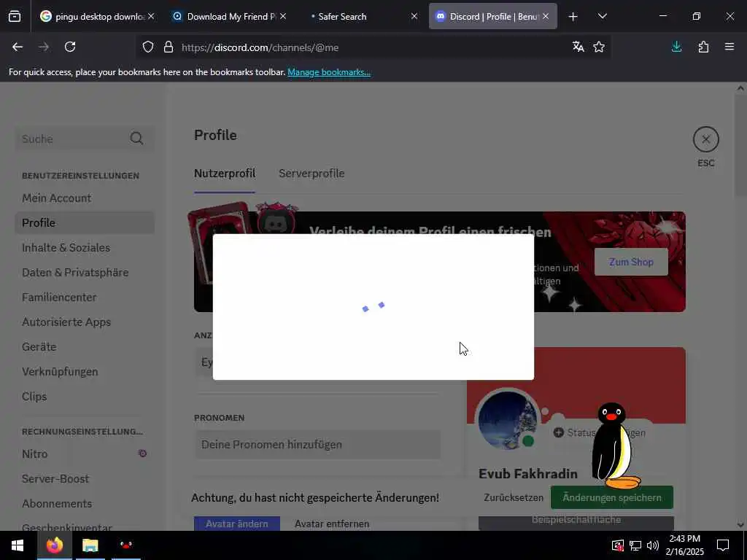
Task: Select Profile in the settings sidebar
Action: click(x=85, y=223)
